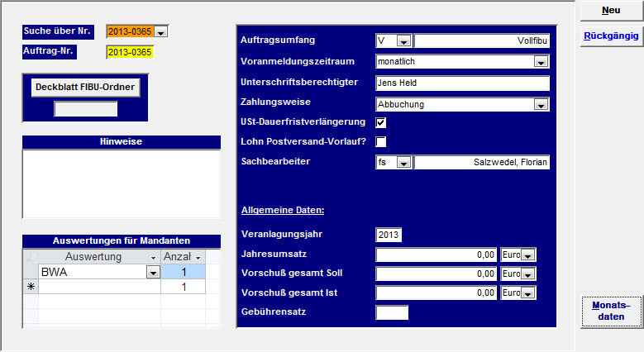Viewport: 644px width, 352px height.
Task: Click the Auftragsumfang label
Action: (278, 40)
